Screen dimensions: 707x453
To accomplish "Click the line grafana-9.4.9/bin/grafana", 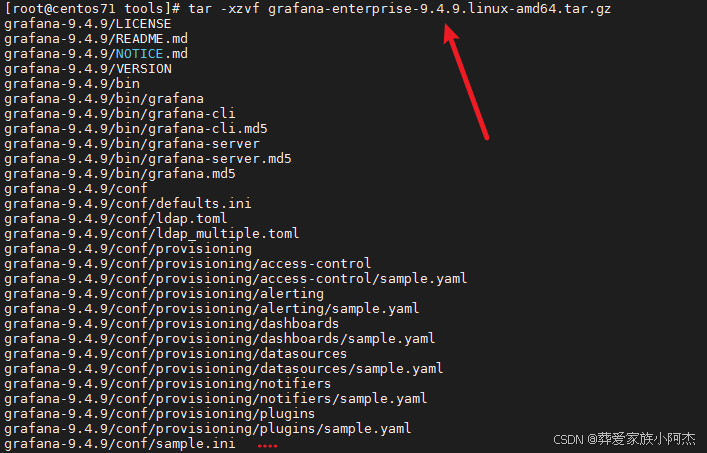I will pos(104,99).
